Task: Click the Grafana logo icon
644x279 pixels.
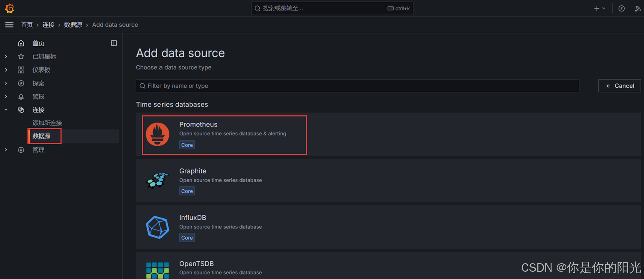Action: click(x=9, y=8)
